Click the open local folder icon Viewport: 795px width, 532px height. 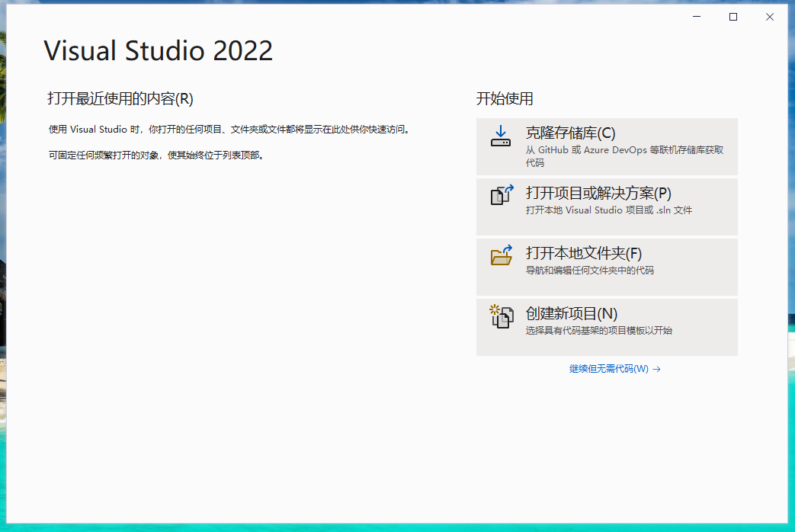tap(502, 255)
